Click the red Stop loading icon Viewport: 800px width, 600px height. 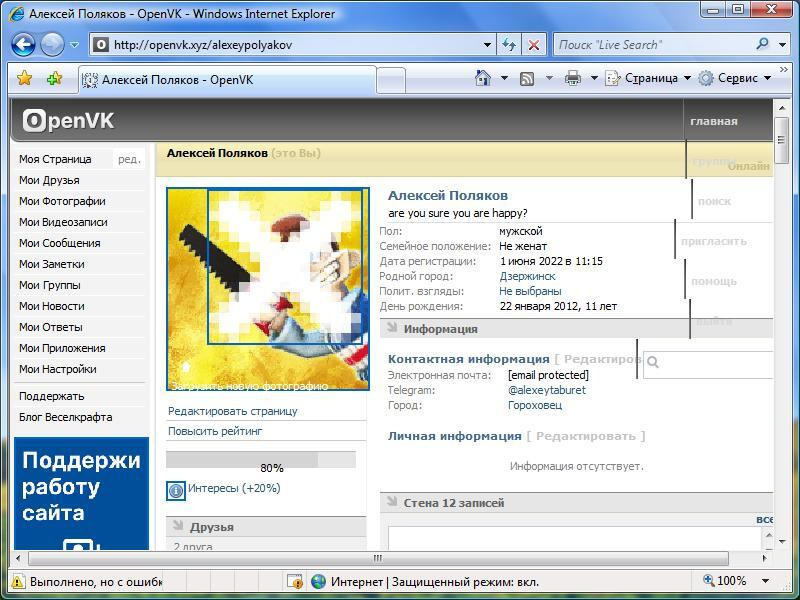(x=534, y=45)
